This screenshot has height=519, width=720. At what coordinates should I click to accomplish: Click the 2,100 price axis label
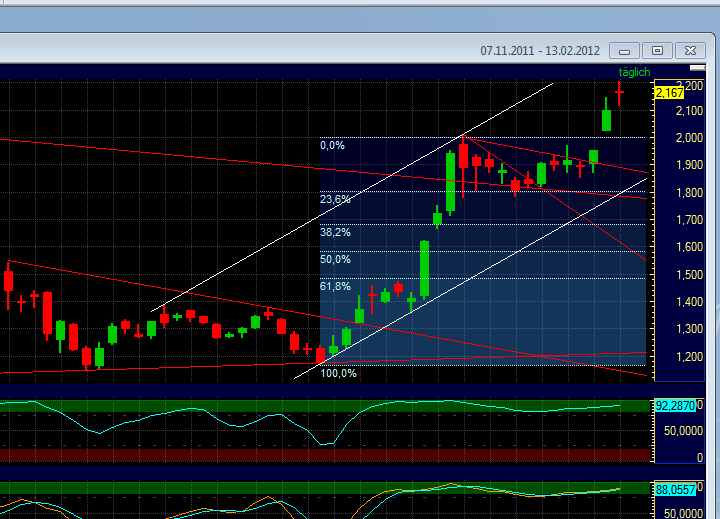point(689,111)
